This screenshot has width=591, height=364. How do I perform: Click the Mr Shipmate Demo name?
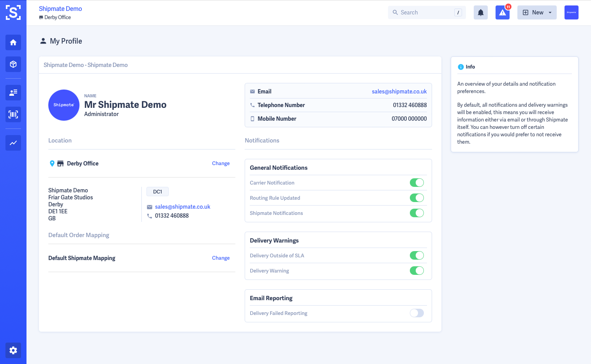[125, 105]
